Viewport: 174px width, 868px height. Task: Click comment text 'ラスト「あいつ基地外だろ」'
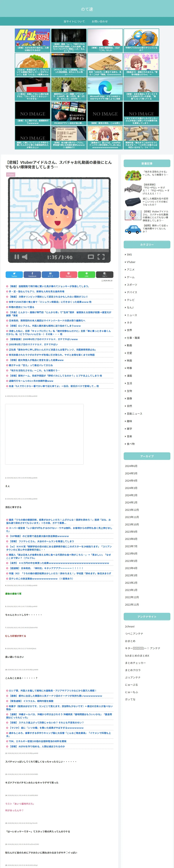pyautogui.click(x=20, y=804)
